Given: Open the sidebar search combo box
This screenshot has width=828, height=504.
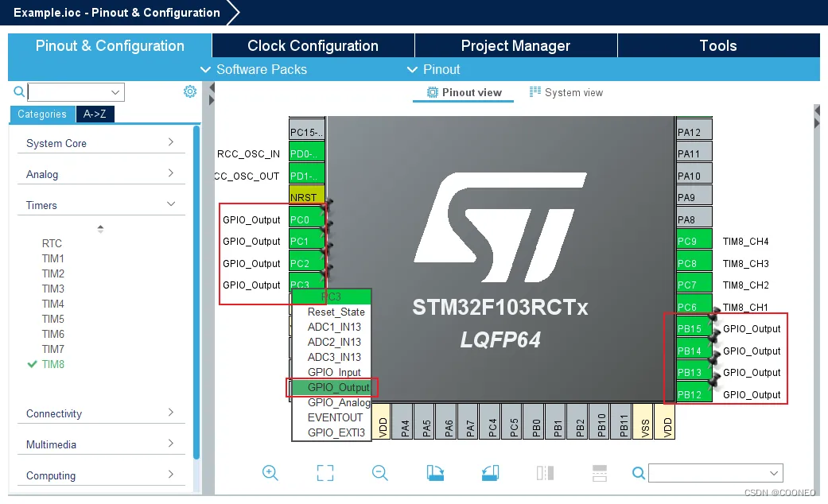Looking at the screenshot, I should (76, 92).
